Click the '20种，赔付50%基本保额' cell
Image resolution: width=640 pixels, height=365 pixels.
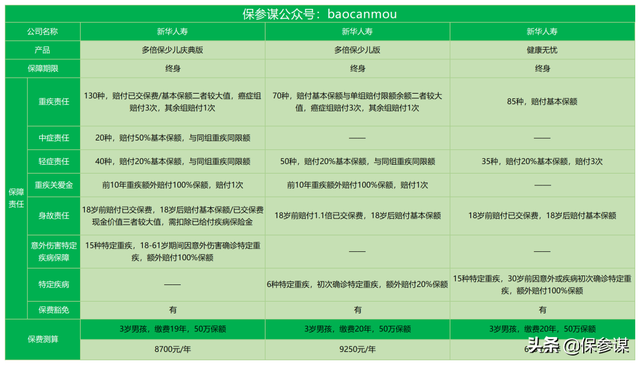tap(172, 138)
